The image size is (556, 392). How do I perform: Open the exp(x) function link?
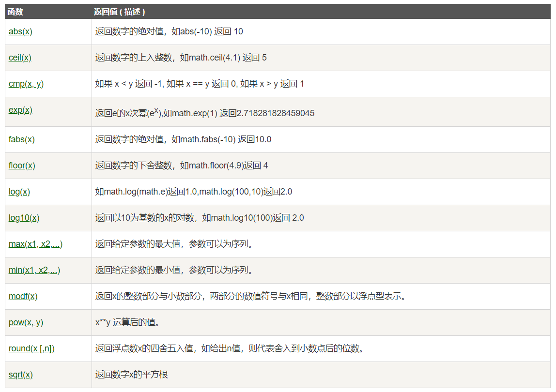[x=20, y=110]
